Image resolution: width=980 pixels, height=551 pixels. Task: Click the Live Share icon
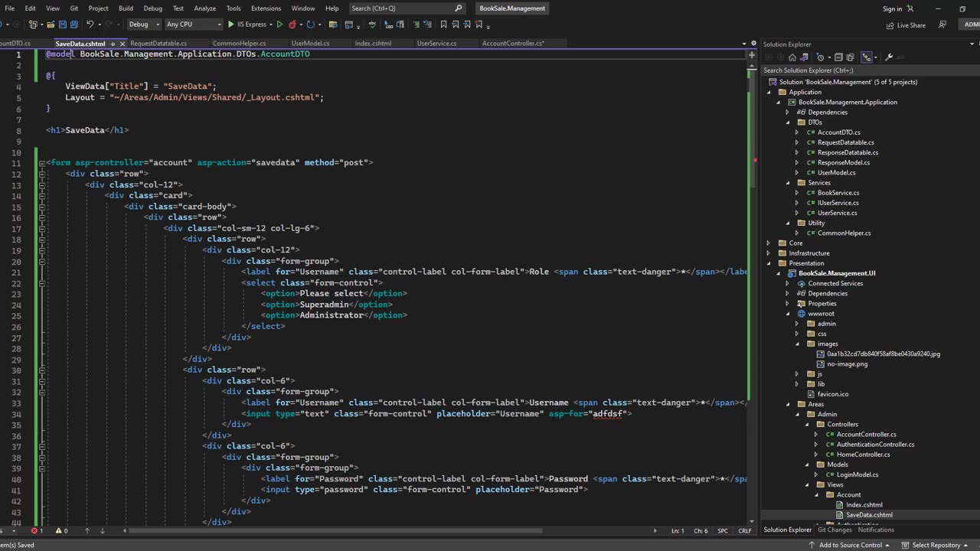pyautogui.click(x=890, y=25)
